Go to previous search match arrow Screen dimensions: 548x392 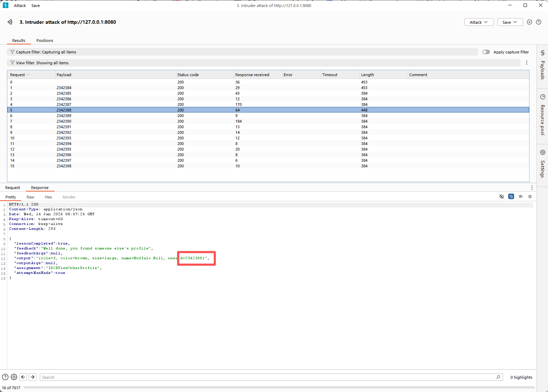[x=23, y=377]
